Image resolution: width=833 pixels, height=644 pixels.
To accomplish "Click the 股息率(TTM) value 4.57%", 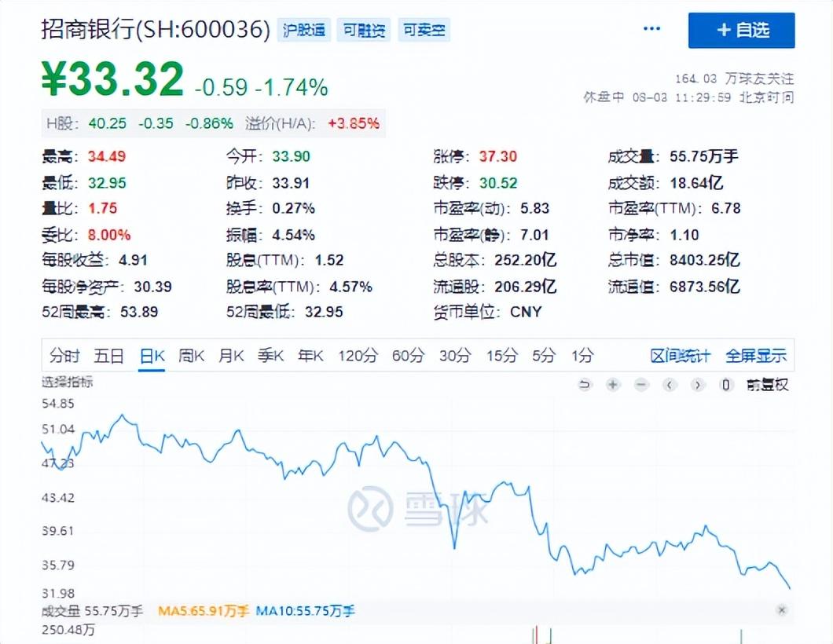I will click(x=350, y=287).
